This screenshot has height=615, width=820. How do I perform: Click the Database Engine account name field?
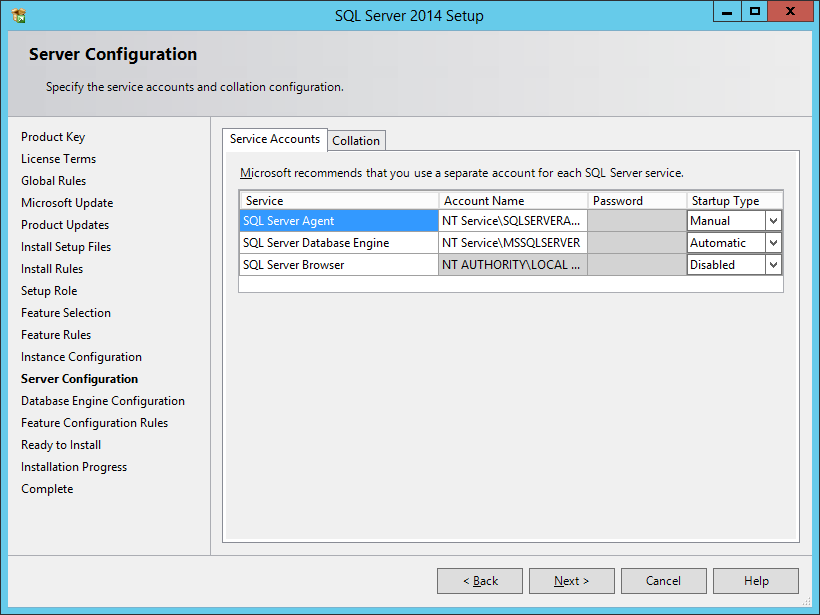point(512,243)
